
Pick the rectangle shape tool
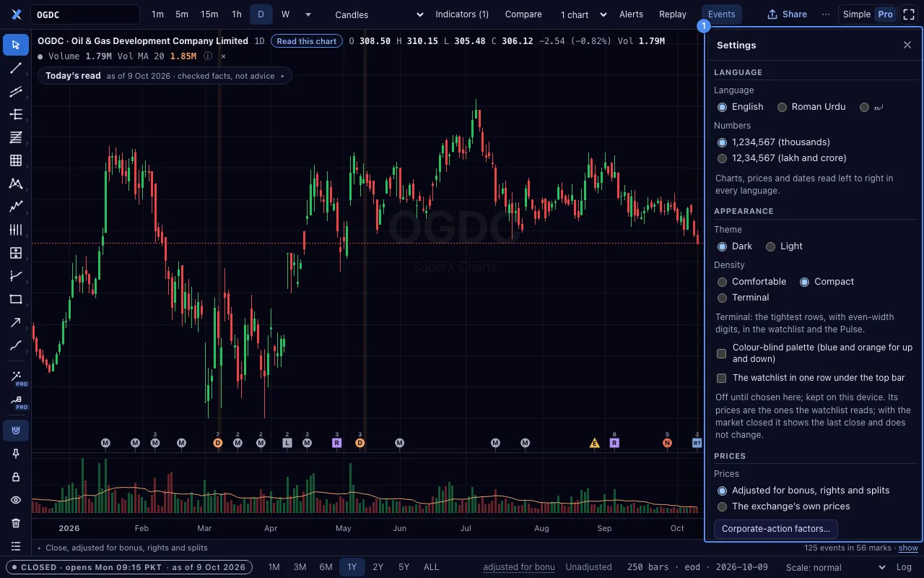tap(16, 299)
